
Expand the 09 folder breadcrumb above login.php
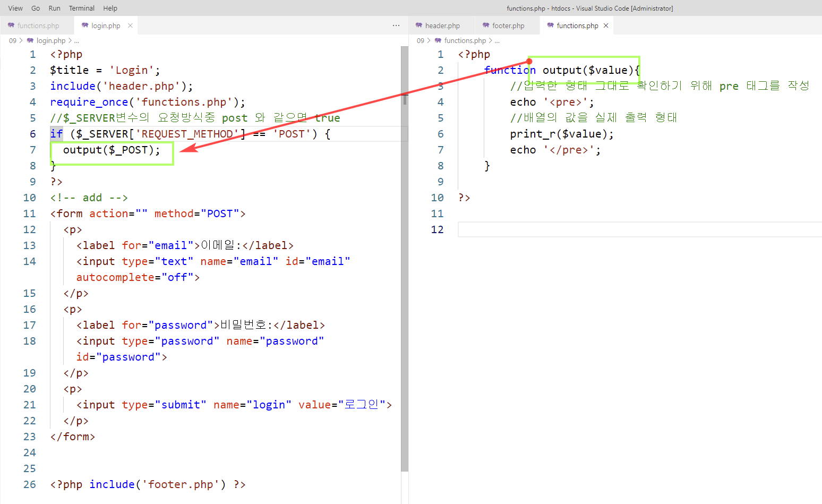13,40
